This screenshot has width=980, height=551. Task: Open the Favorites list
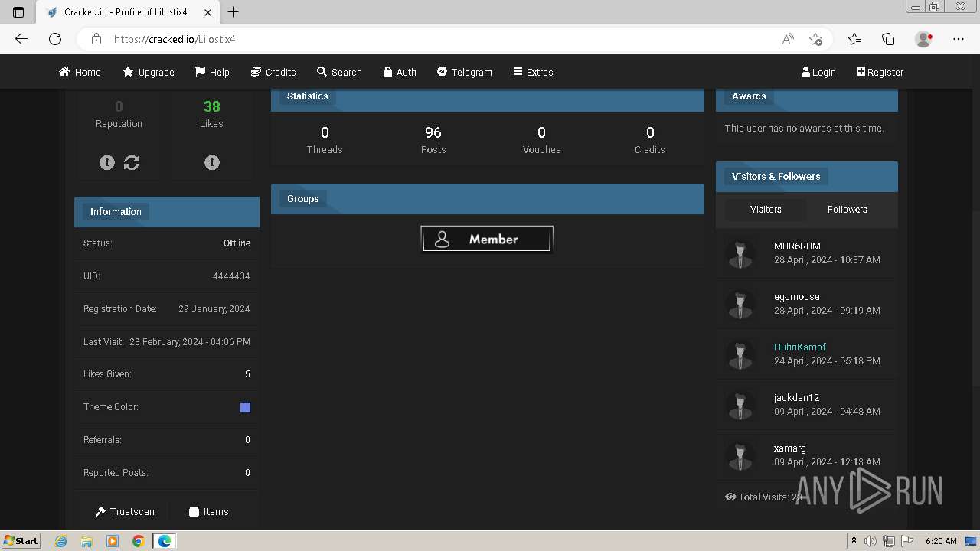tap(854, 39)
